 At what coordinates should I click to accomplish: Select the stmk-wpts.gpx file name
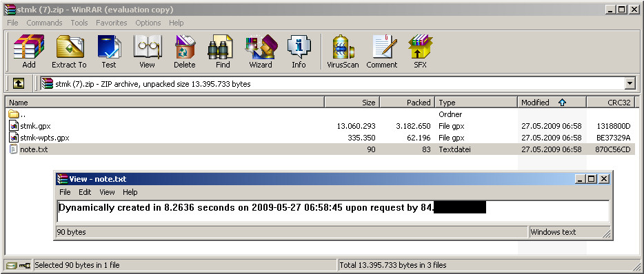point(45,138)
